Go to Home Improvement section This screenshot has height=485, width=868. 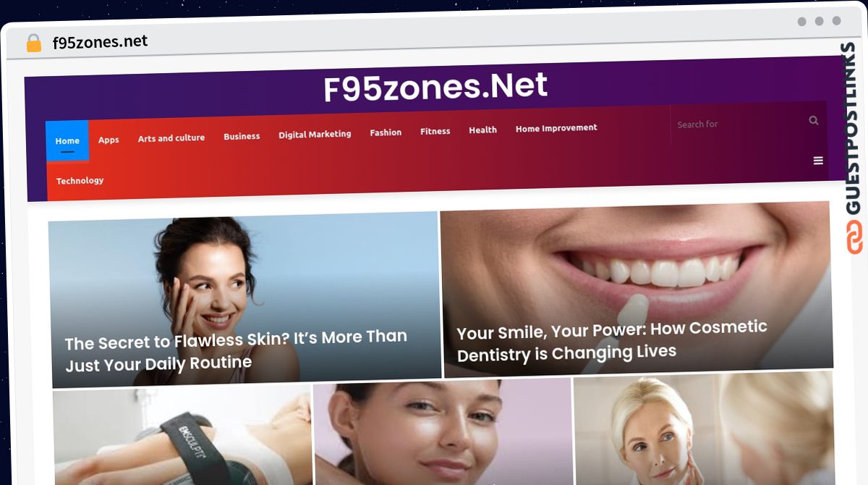tap(556, 128)
